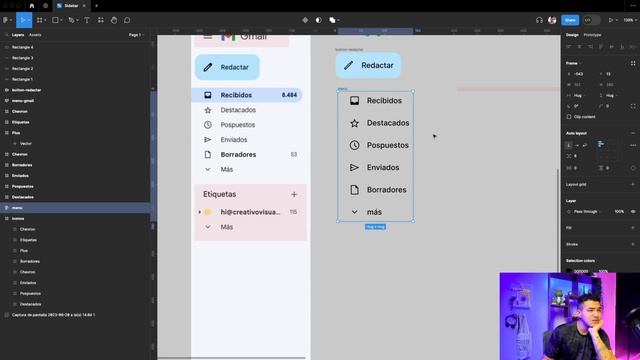Select the Pen tool
The width and height of the screenshot is (640, 360).
(71, 20)
